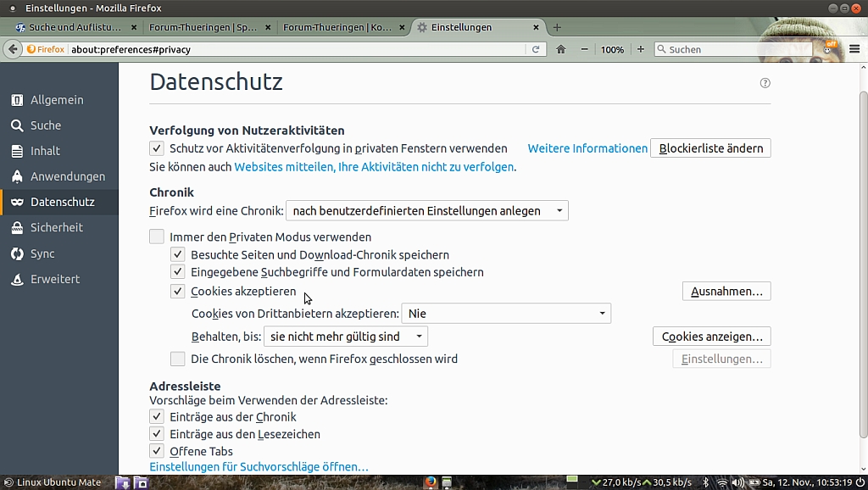Viewport: 868px width, 490px height.
Task: Close the Einstellungen tab
Action: (x=536, y=27)
